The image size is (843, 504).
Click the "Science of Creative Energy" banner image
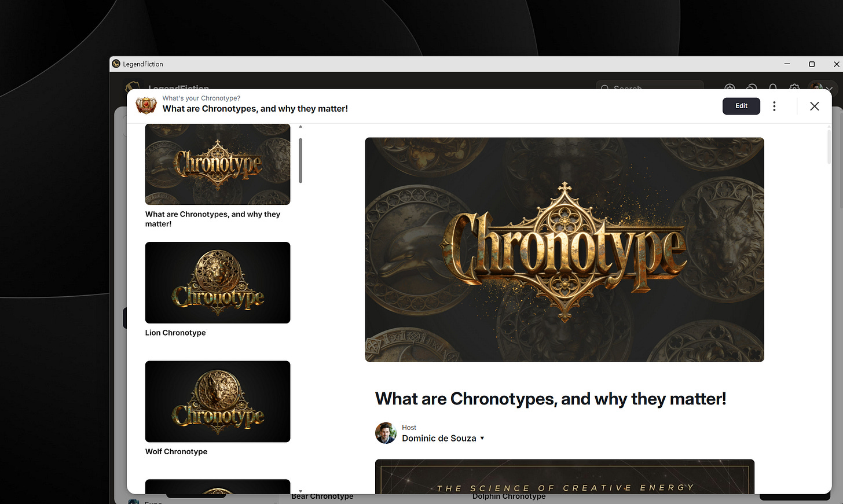coord(565,477)
